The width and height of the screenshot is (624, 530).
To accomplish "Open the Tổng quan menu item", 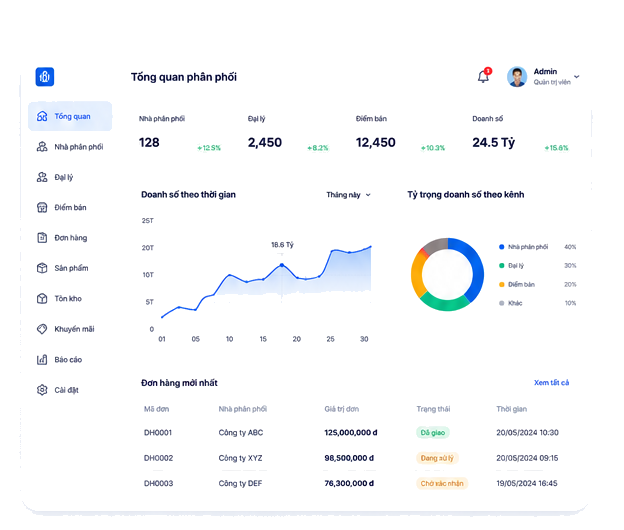I will (x=70, y=116).
